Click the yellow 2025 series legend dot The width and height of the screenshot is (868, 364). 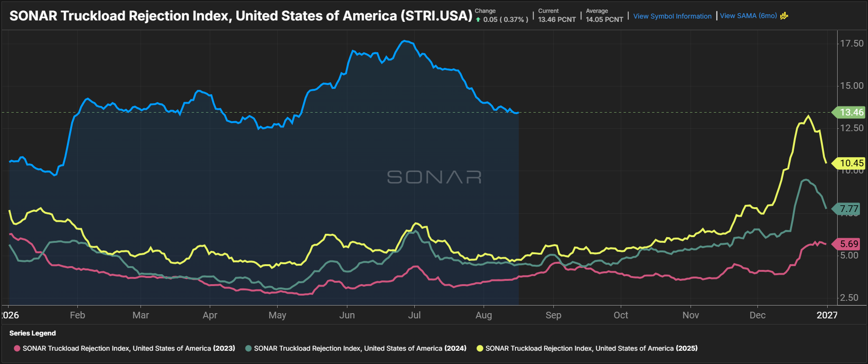[480, 348]
